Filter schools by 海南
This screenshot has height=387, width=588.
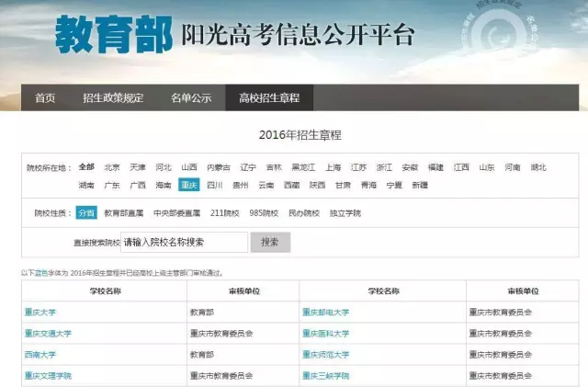[x=164, y=185]
